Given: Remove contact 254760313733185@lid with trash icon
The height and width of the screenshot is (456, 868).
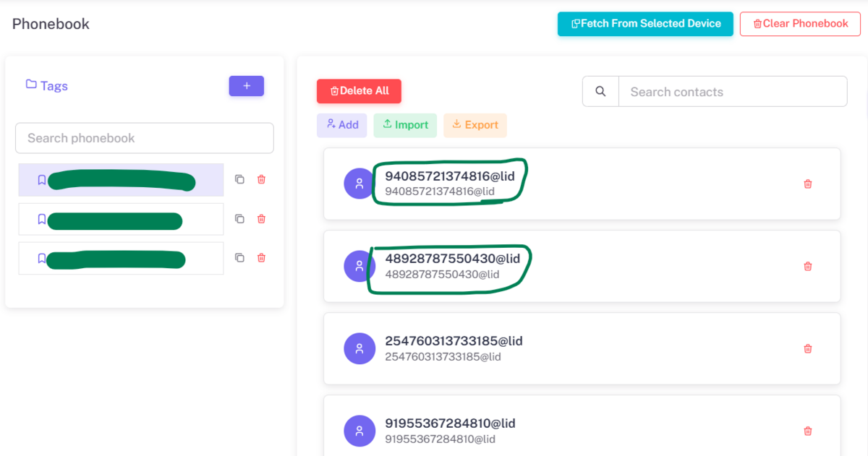Looking at the screenshot, I should [x=808, y=348].
